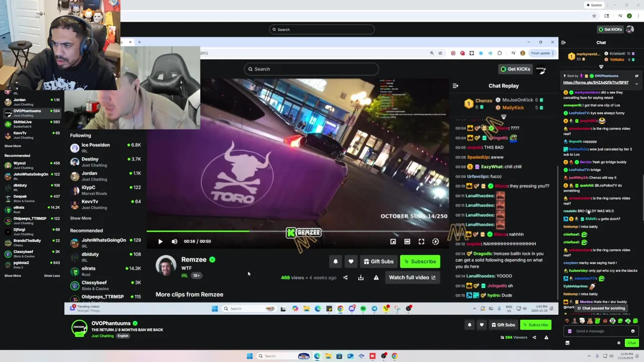Collapse the Chat Replay panel

click(455, 86)
